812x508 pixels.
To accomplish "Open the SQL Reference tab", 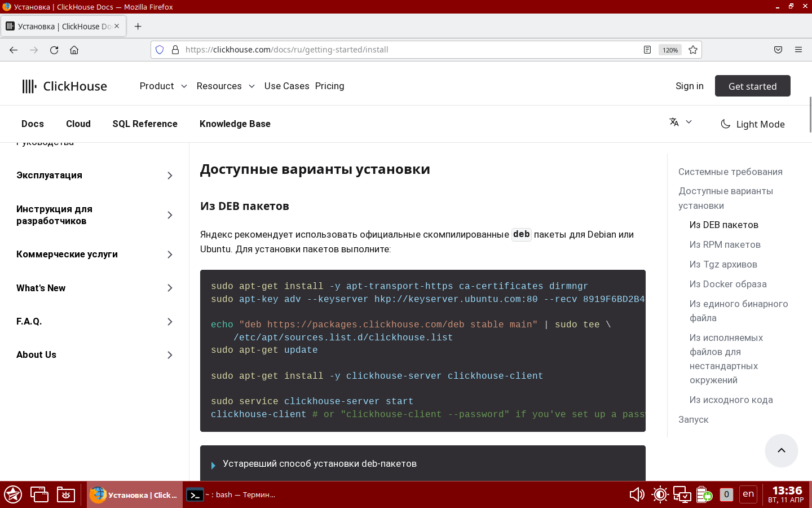I will 145,124.
